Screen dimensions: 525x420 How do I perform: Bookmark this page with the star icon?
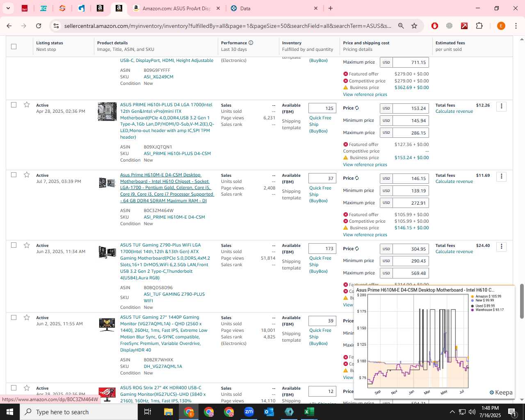click(414, 26)
